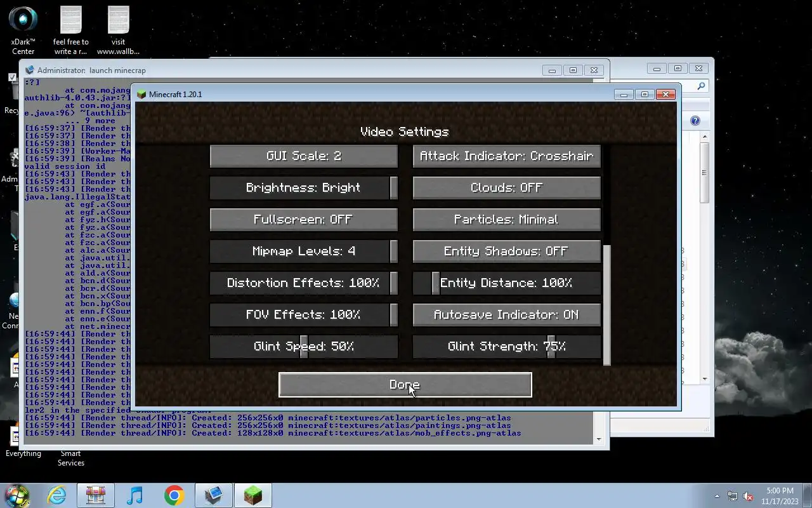Click the search magnifier in the Explorer window
812x508 pixels.
point(701,86)
